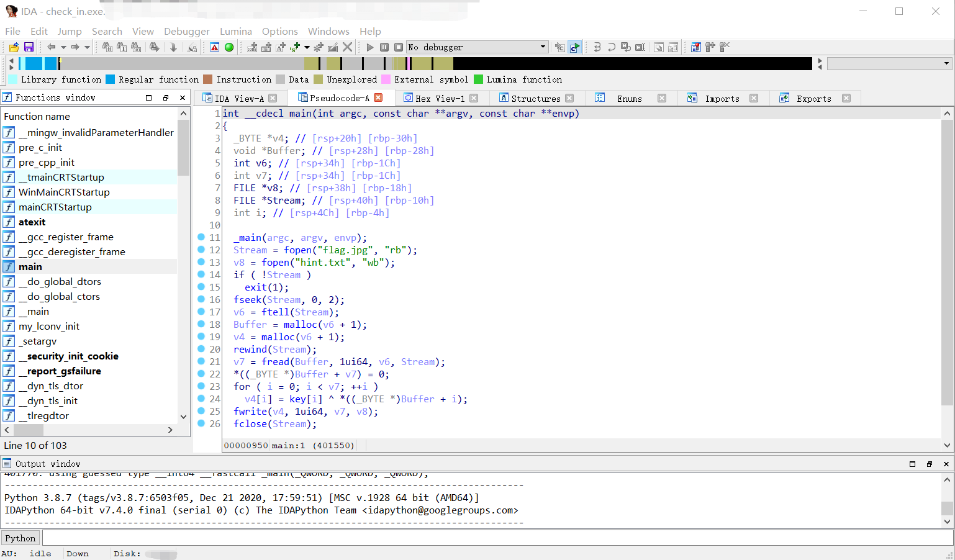Click the asterisk array toolbar icon
Screen dimensions: 955x560
pos(319,47)
